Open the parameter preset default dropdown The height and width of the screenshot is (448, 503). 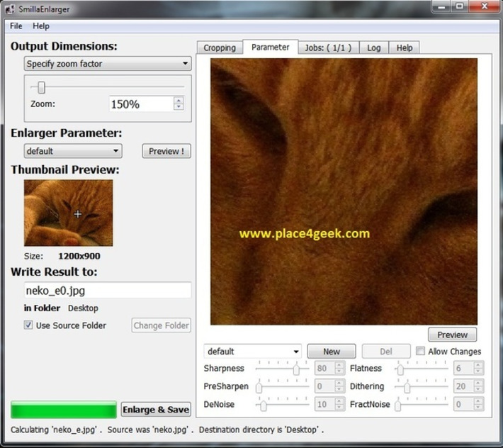coord(252,352)
